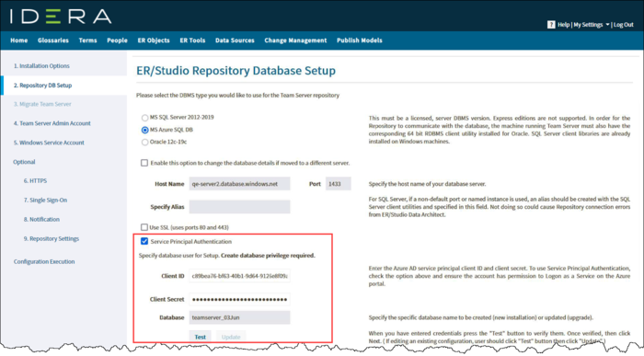Select step 7. Single Sign-On
Screen dimensions: 644x356
(x=45, y=200)
